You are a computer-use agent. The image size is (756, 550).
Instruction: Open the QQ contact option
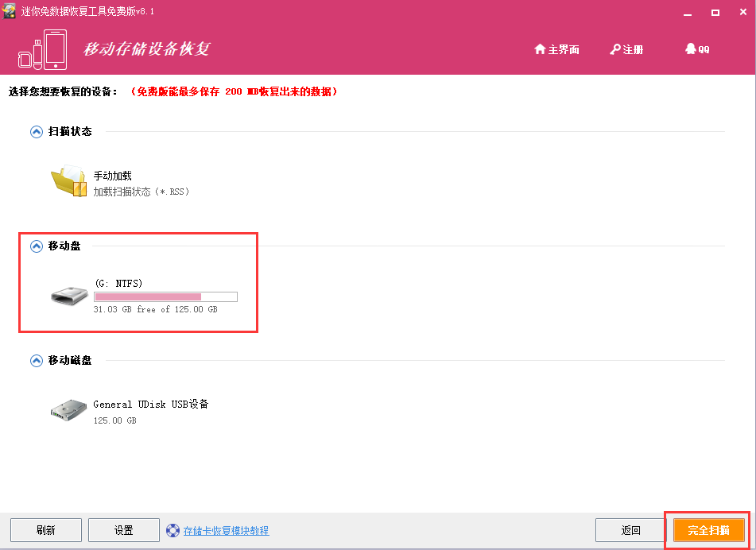coord(697,49)
